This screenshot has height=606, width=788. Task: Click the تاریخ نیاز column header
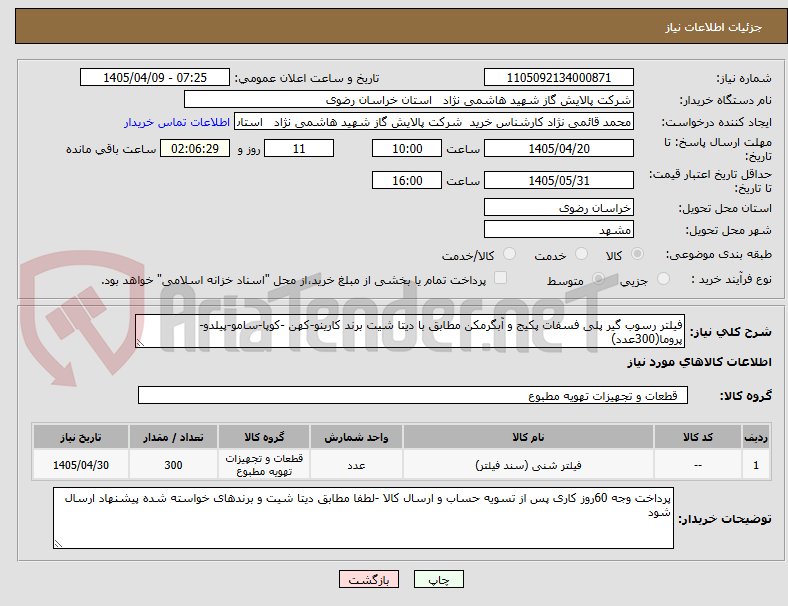[81, 437]
